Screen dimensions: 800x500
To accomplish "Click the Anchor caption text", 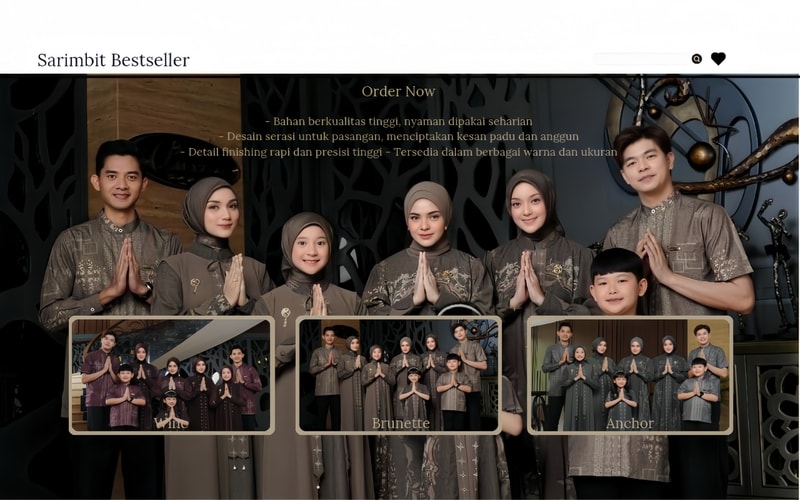I will tap(630, 423).
